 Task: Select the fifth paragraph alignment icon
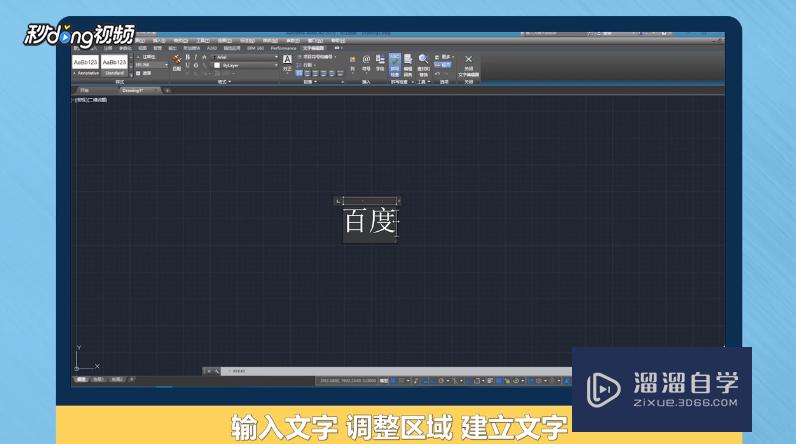pyautogui.click(x=333, y=73)
